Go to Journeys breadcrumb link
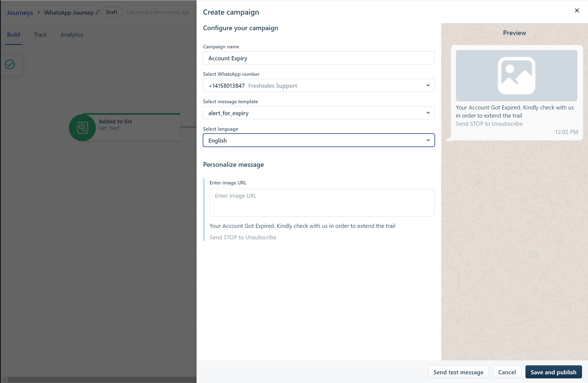This screenshot has width=588, height=383. tap(20, 12)
